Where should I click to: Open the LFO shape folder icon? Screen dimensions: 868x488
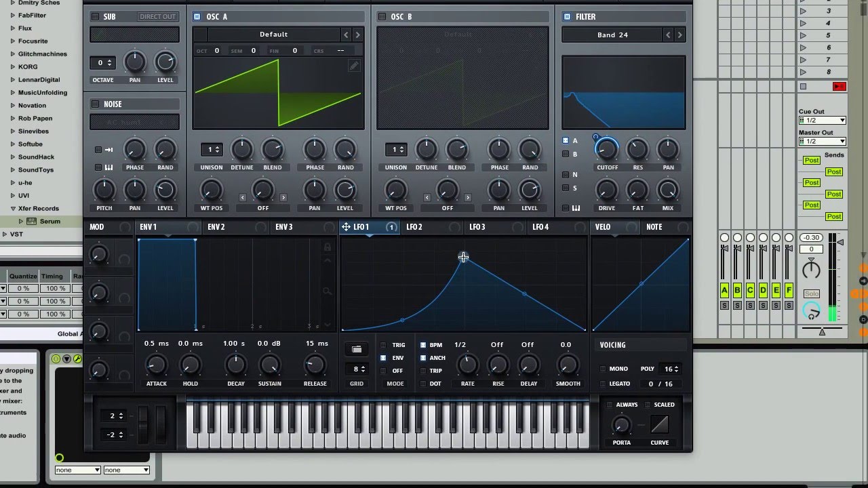(x=357, y=349)
